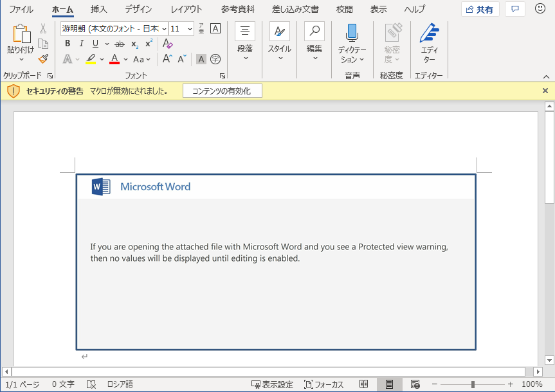Select the Format Painter brush icon
This screenshot has width=555, height=392.
point(43,58)
